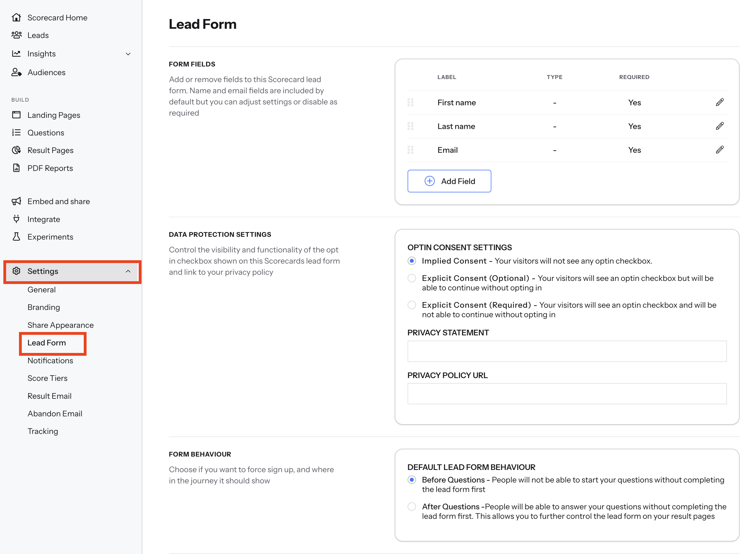This screenshot has width=756, height=554.
Task: Expand the Insights menu chevron
Action: [x=128, y=54]
